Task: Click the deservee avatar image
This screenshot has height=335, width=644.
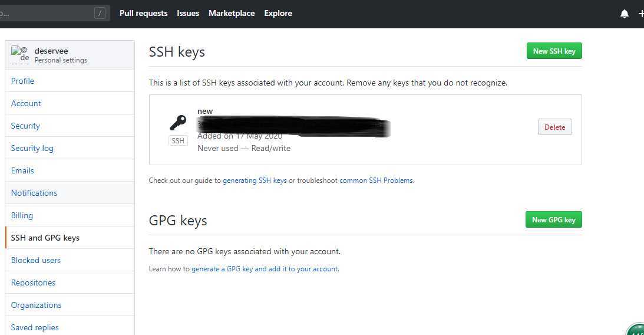Action: [19, 55]
